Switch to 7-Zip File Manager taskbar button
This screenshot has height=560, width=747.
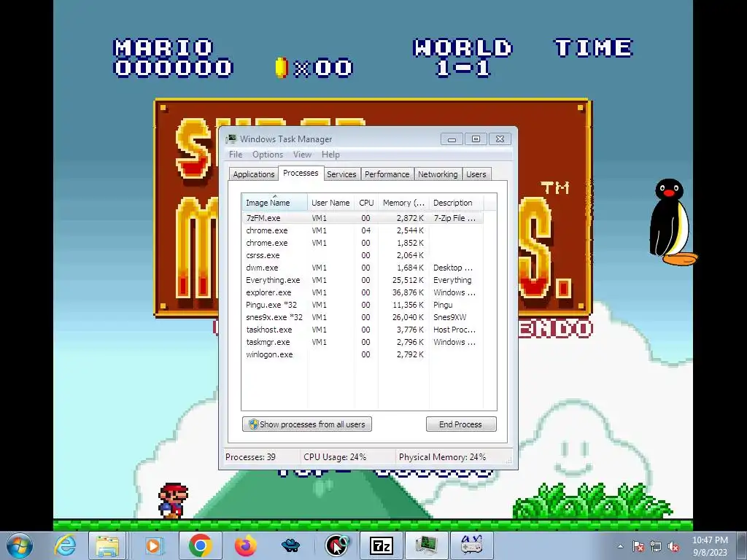point(381,545)
